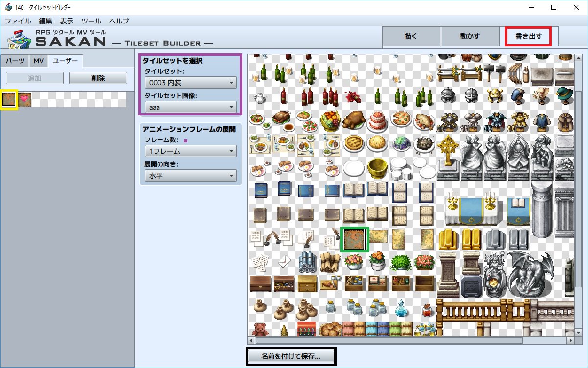This screenshot has height=368, width=588.
Task: Open the 表示 menu
Action: pos(67,21)
